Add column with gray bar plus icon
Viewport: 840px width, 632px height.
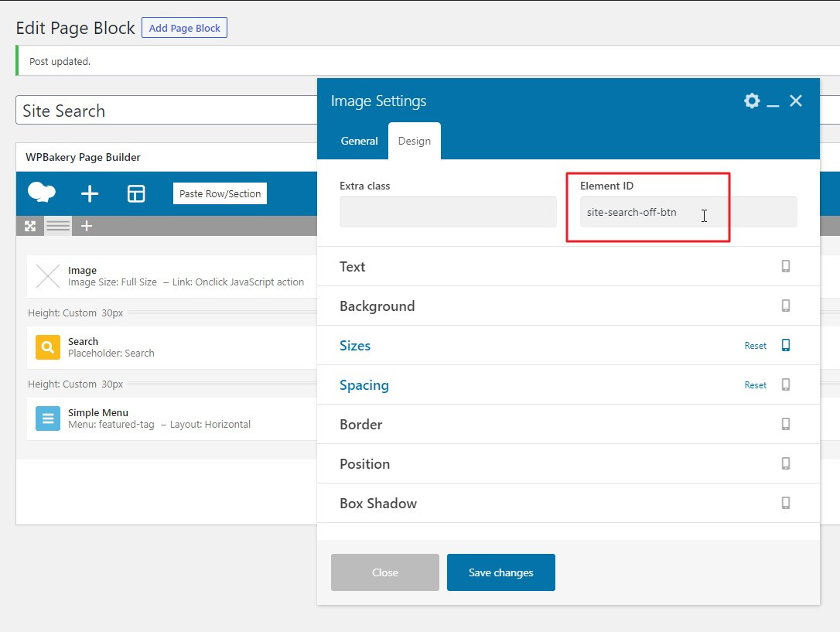coord(87,226)
